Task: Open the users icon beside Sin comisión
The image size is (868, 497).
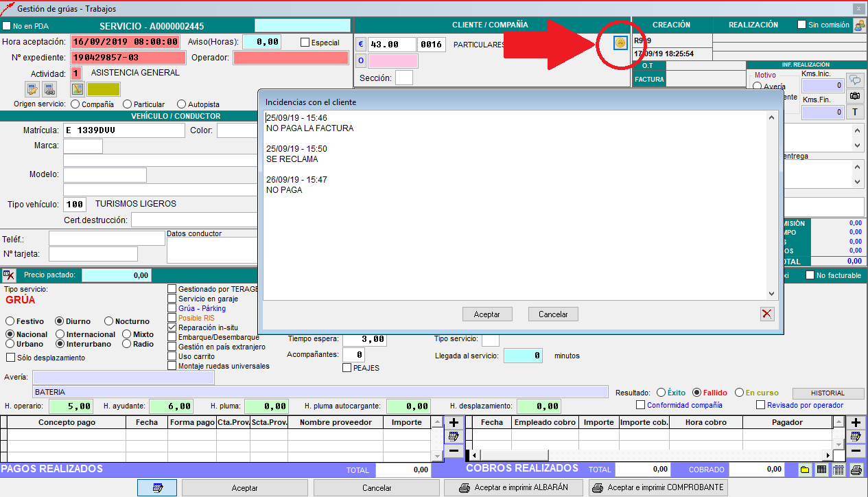Action: [x=859, y=25]
